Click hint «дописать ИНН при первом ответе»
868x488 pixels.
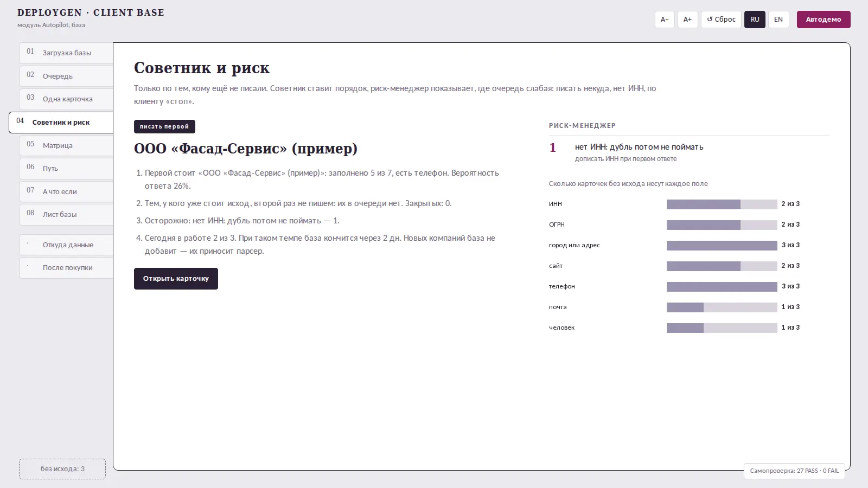tap(626, 159)
